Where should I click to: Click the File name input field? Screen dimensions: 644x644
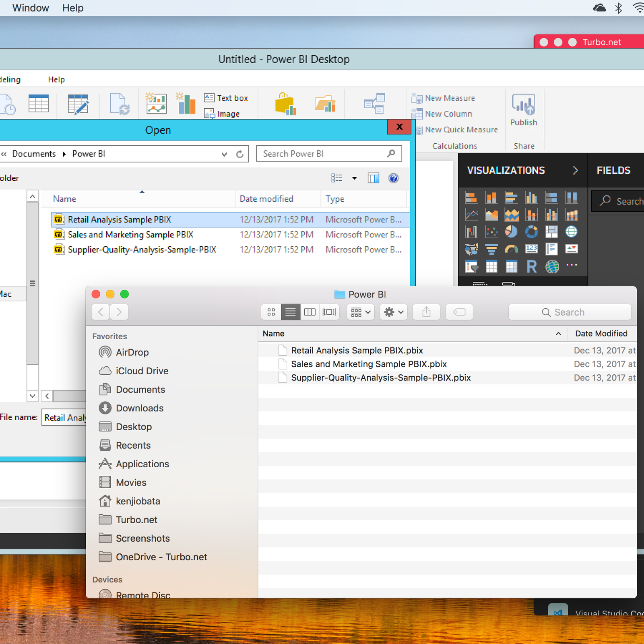(x=64, y=418)
